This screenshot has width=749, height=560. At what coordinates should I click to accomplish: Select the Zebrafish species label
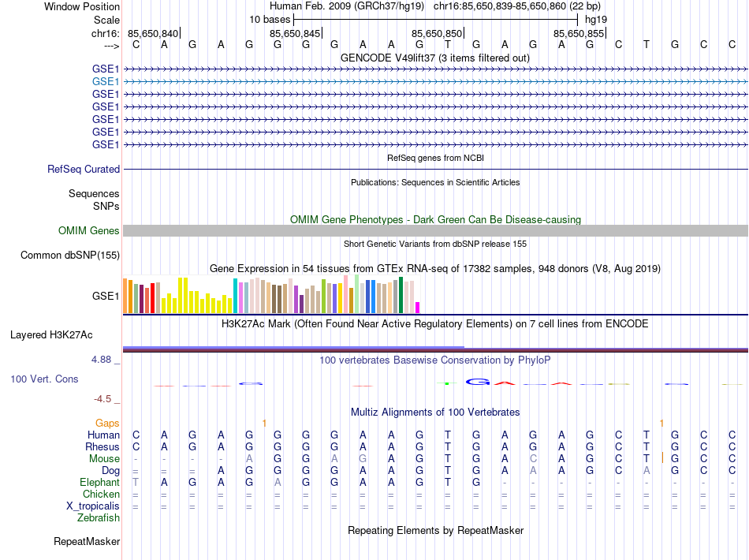click(99, 518)
